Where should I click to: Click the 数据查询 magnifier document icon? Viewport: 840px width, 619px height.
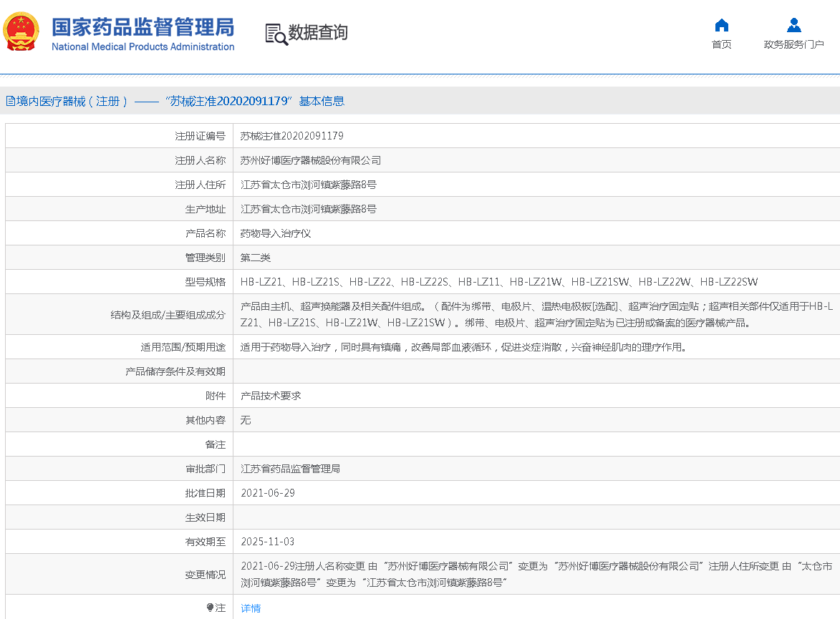[x=276, y=34]
